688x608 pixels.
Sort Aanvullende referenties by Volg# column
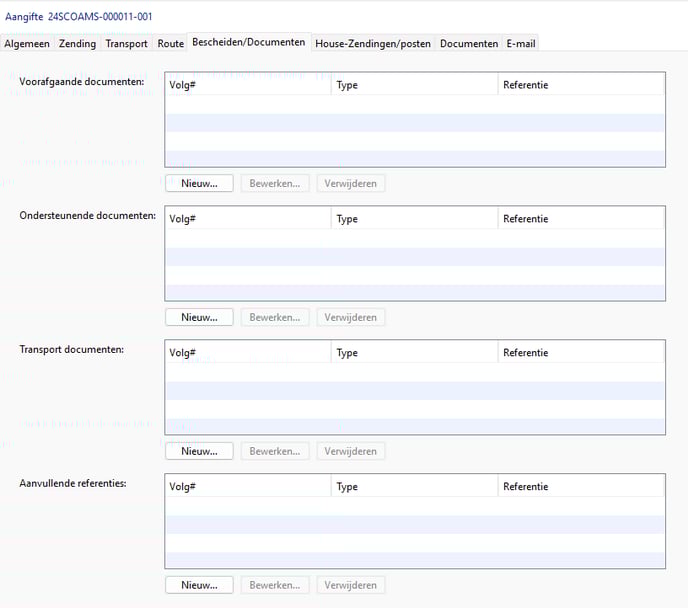[248, 486]
